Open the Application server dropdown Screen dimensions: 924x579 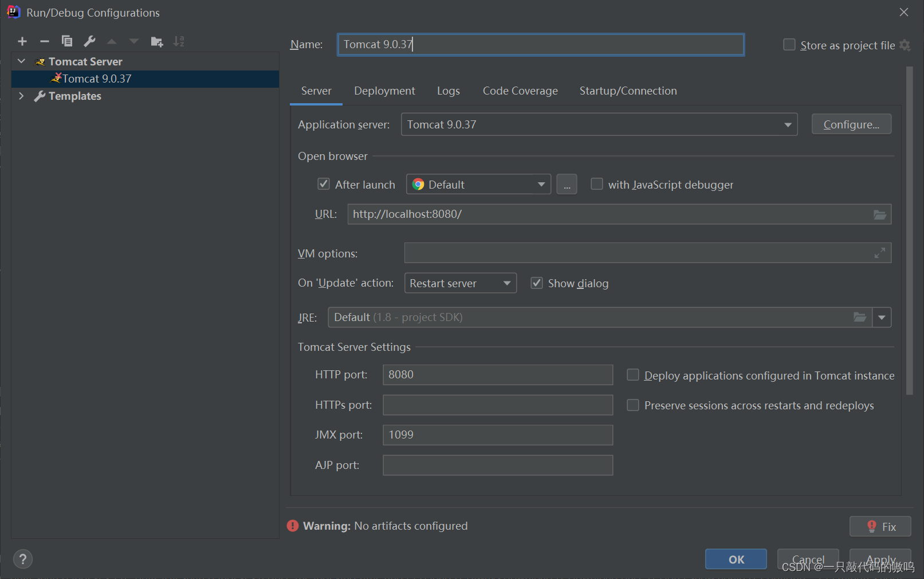[599, 124]
